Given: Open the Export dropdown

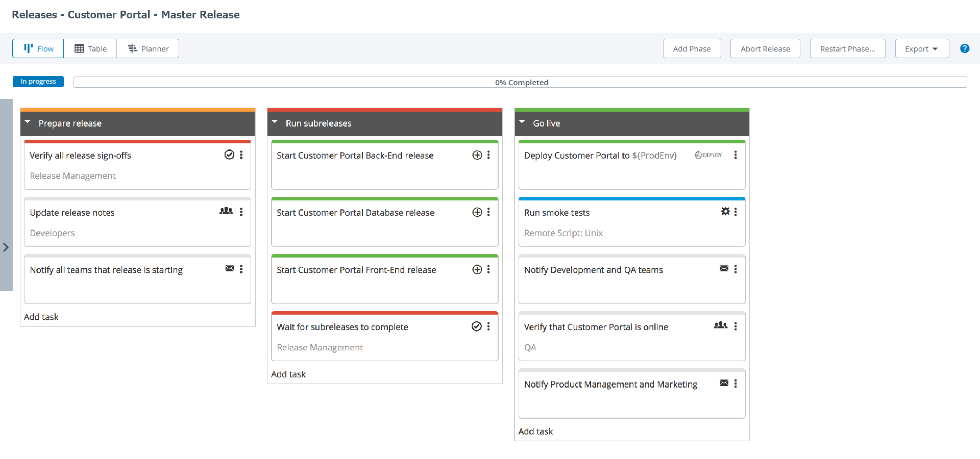Looking at the screenshot, I should click(x=922, y=48).
